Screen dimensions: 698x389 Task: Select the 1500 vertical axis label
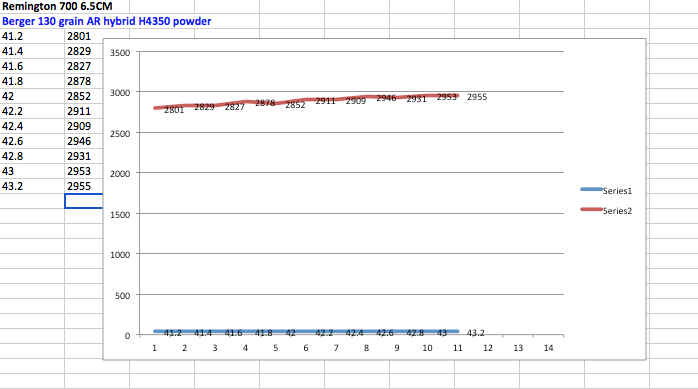click(x=120, y=215)
